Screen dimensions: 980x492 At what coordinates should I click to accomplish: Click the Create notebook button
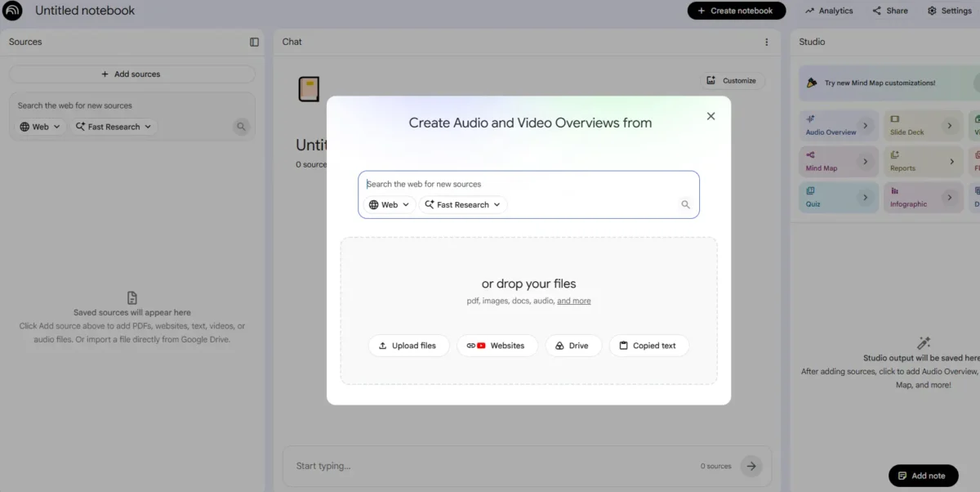737,11
